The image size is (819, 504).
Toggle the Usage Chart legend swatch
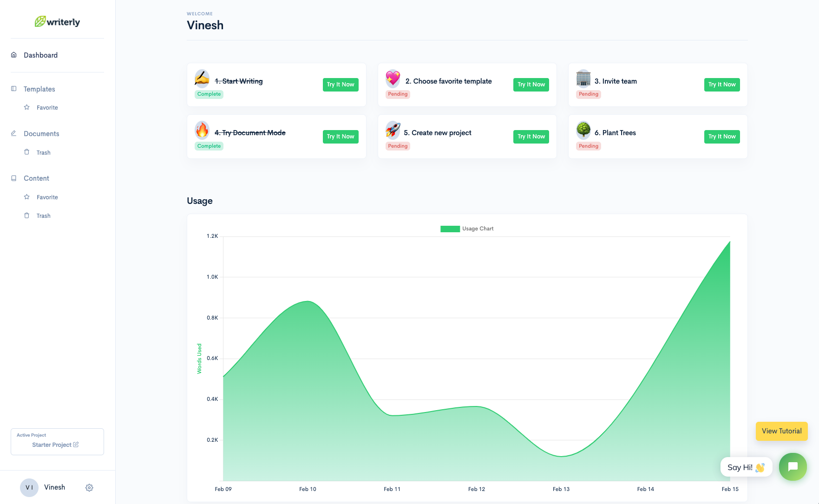[450, 229]
